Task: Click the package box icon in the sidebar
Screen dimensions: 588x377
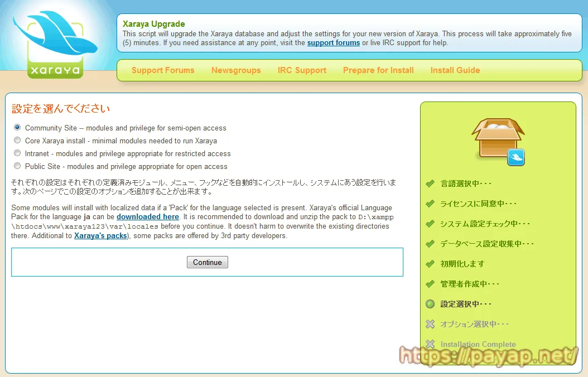Action: pos(498,139)
